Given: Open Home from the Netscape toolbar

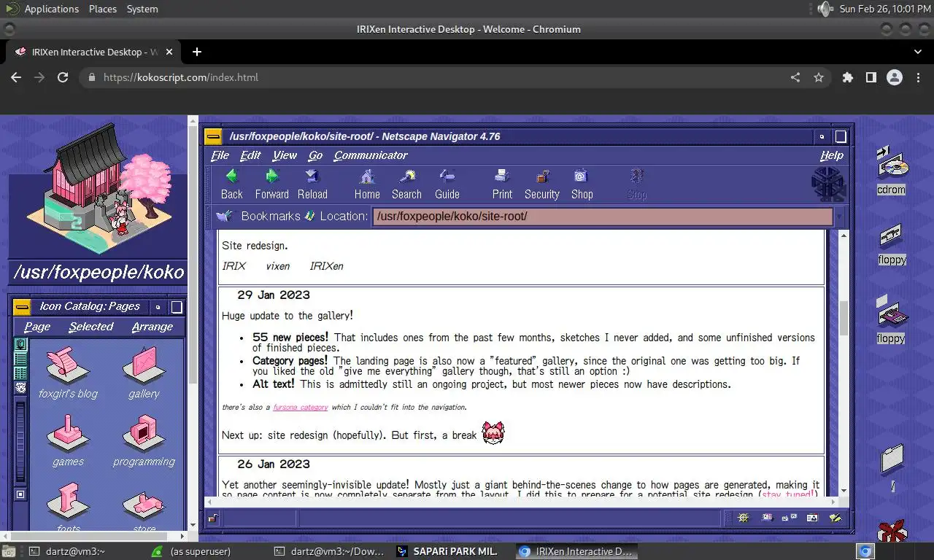Looking at the screenshot, I should click(x=367, y=184).
